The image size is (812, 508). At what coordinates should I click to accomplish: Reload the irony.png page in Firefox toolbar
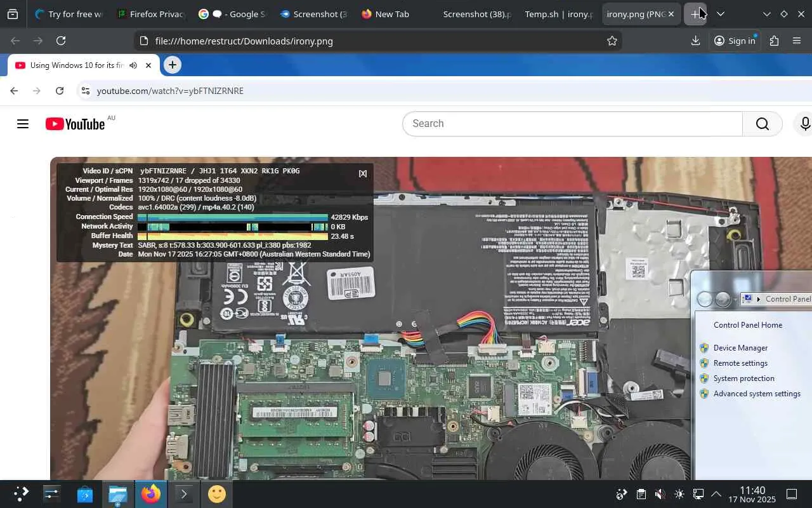pos(61,41)
